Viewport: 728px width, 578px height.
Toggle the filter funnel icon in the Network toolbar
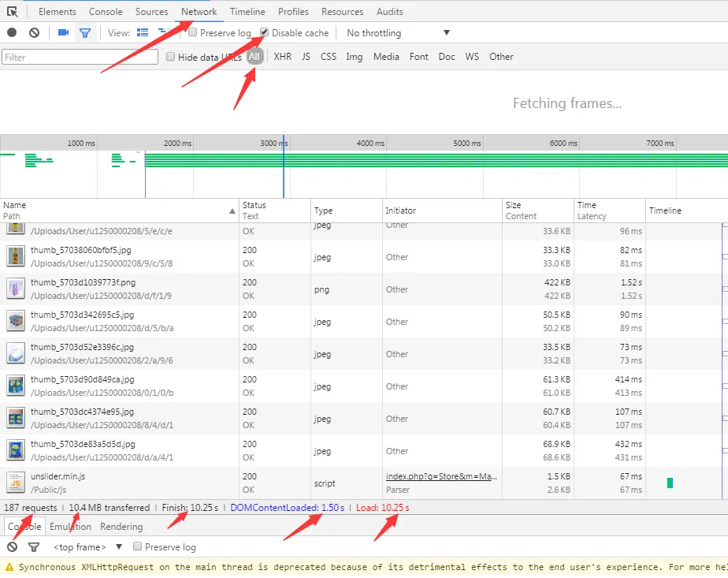(85, 33)
